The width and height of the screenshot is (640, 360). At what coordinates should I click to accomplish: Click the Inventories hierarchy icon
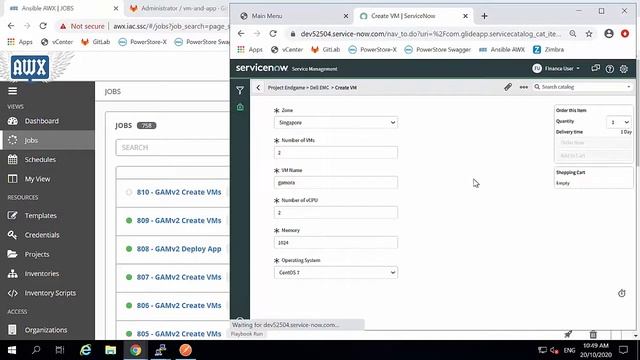(x=13, y=273)
